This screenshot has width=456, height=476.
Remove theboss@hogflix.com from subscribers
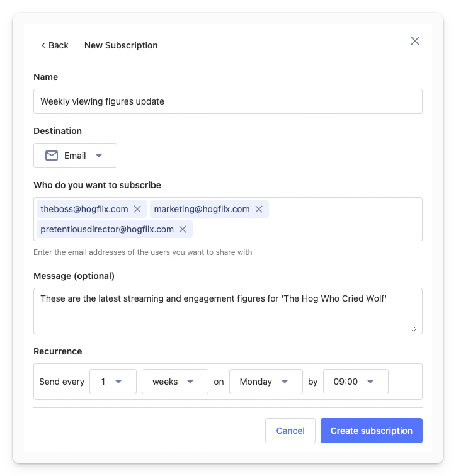click(137, 209)
